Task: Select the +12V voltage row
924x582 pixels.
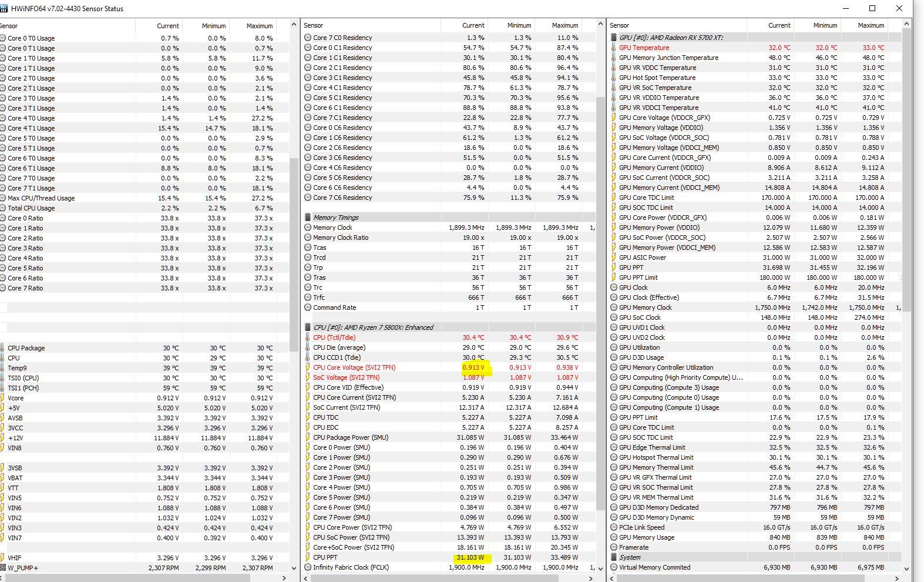Action: click(145, 438)
